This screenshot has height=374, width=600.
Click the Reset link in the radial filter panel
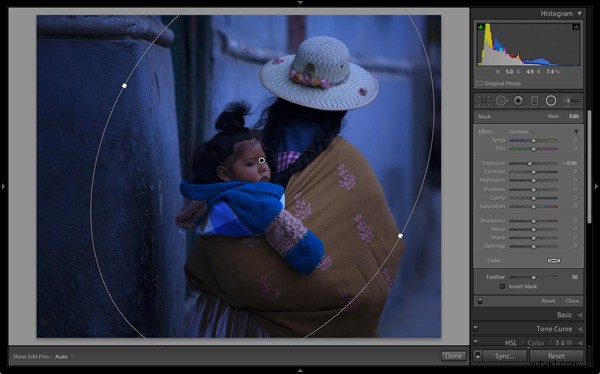[x=548, y=301]
